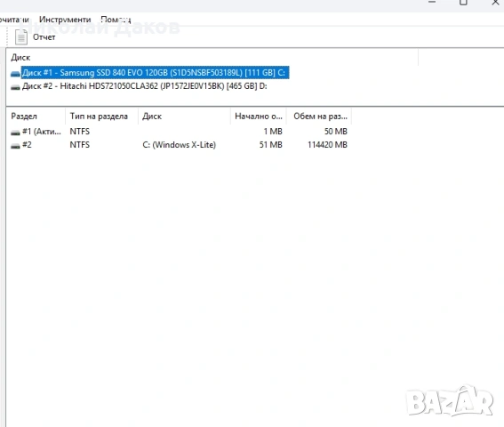504x427 pixels.
Task: Select the Hitachi HDS721050CLA362 drive icon
Action: 15,87
